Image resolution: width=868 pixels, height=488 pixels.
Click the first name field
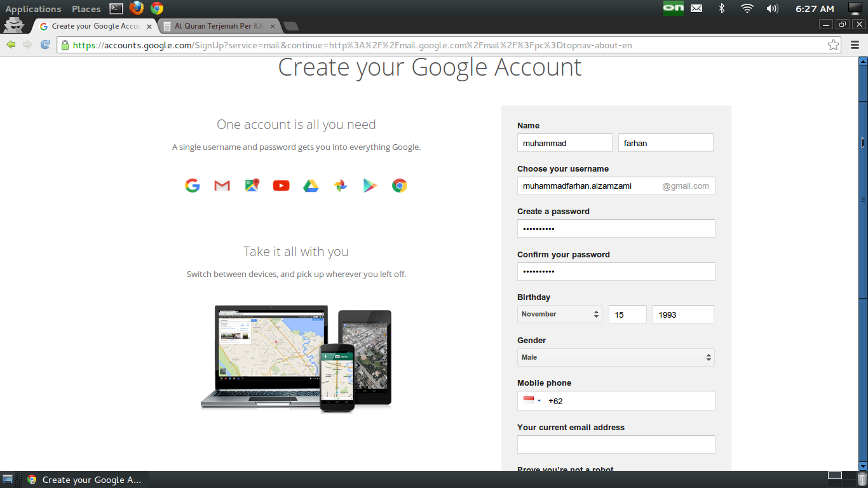pyautogui.click(x=565, y=143)
